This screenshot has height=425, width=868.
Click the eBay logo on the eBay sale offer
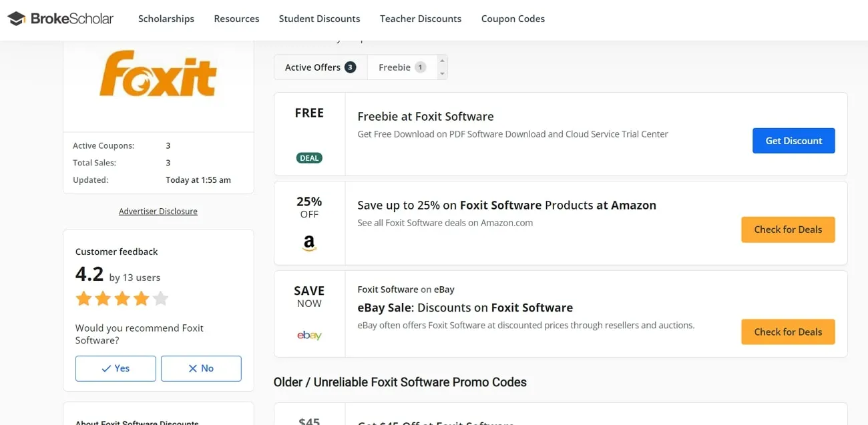308,336
